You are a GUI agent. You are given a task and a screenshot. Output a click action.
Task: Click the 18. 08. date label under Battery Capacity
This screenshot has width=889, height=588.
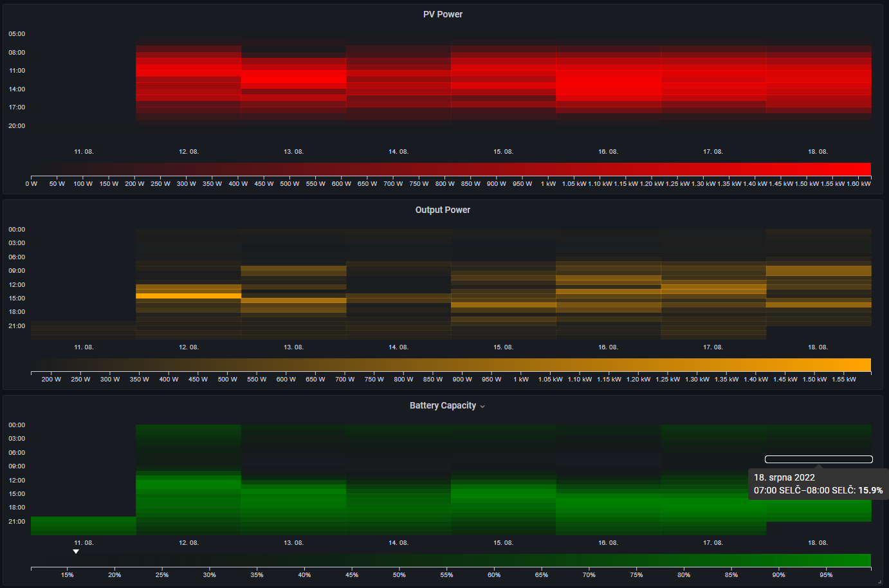coord(818,543)
